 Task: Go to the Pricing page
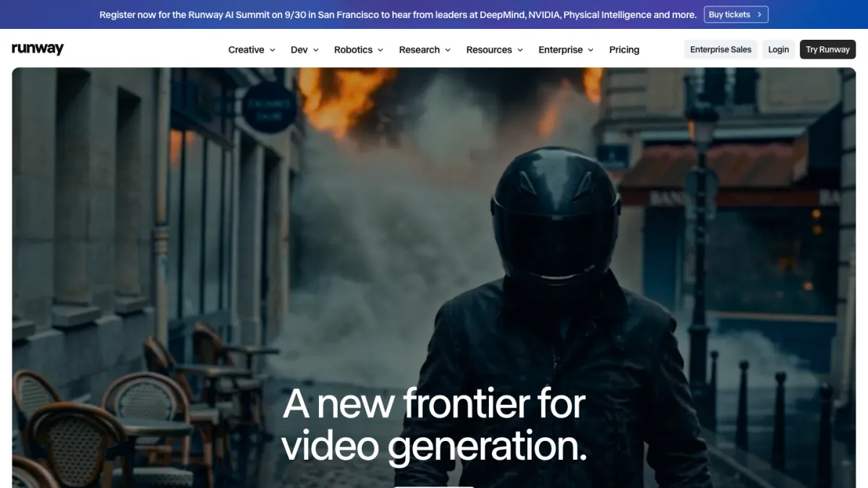pyautogui.click(x=624, y=50)
